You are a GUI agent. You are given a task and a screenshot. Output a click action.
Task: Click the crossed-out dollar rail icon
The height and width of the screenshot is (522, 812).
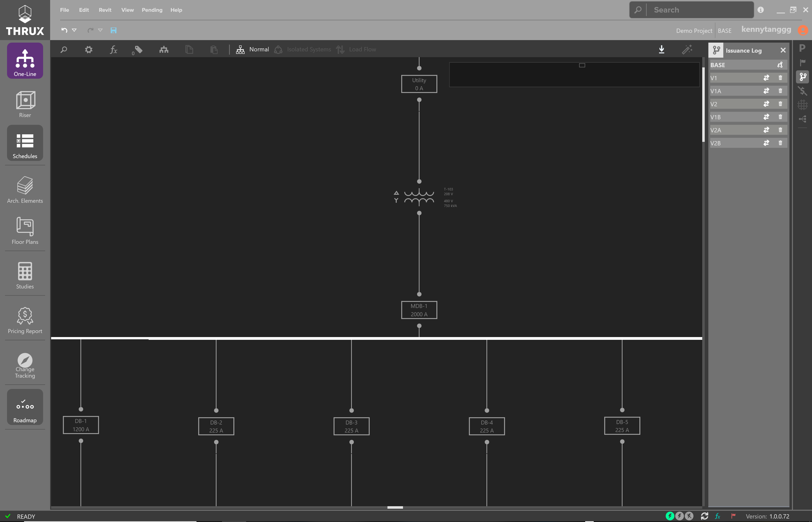click(x=802, y=90)
